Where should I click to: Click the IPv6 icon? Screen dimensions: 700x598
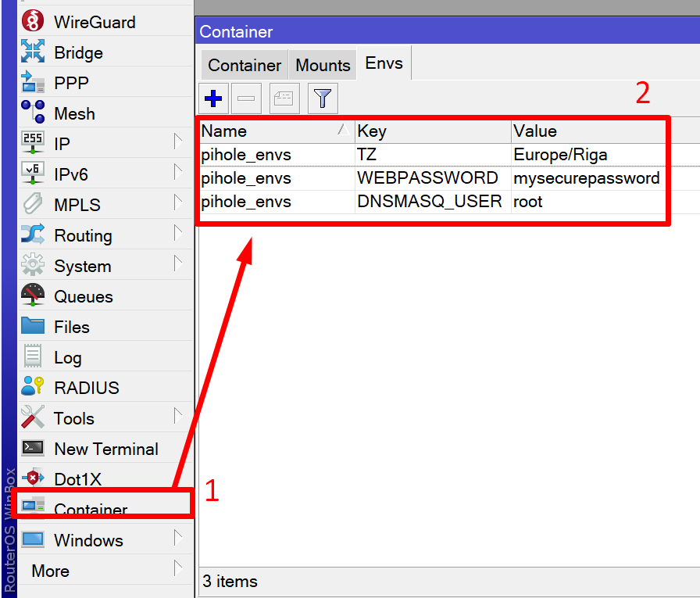click(33, 174)
